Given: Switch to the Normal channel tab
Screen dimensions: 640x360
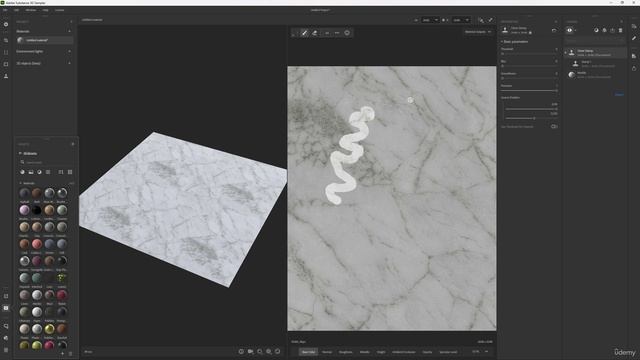Looking at the screenshot, I should (x=327, y=352).
